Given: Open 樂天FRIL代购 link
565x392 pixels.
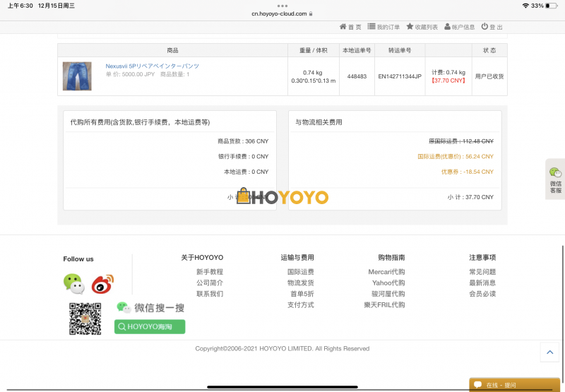Looking at the screenshot, I should point(384,305).
